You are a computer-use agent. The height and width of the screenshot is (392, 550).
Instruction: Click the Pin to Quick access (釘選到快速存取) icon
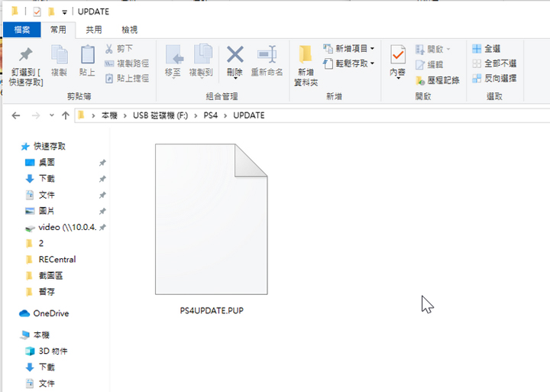(x=26, y=55)
